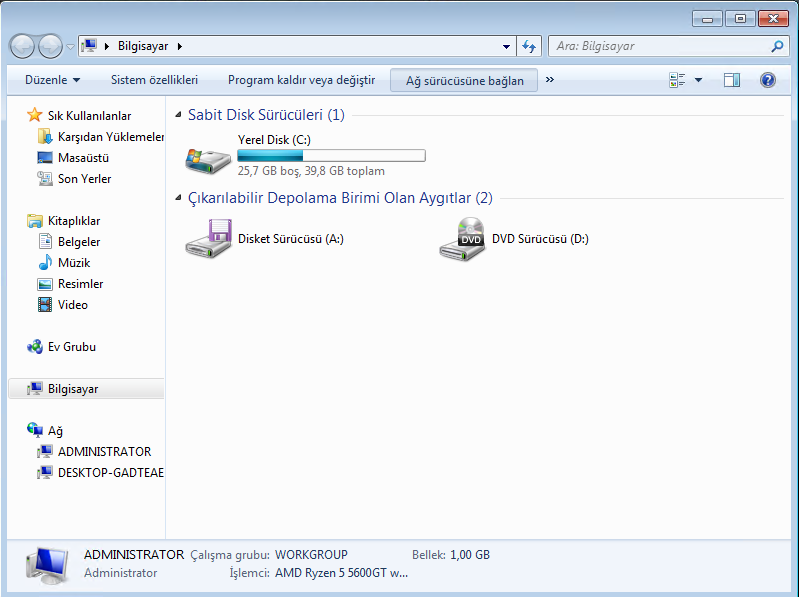Select the Sık Kullanılanlar star icon
Viewport: 799px width, 597px height.
point(35,115)
